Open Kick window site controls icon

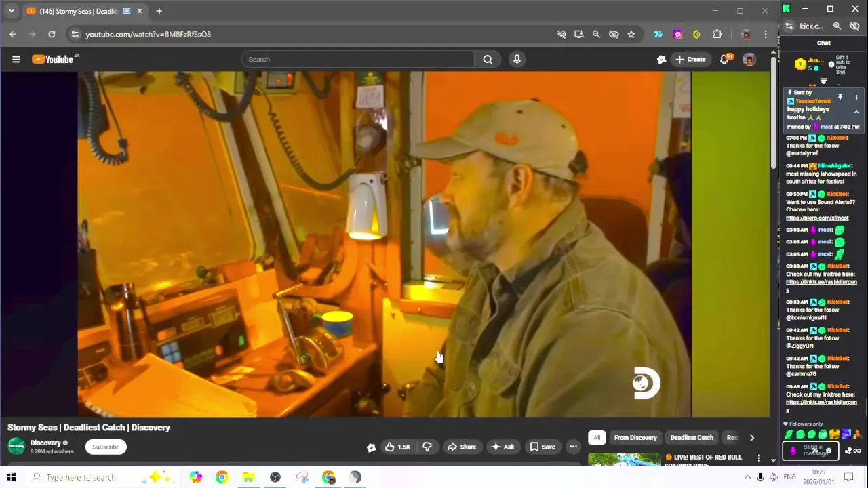[789, 26]
